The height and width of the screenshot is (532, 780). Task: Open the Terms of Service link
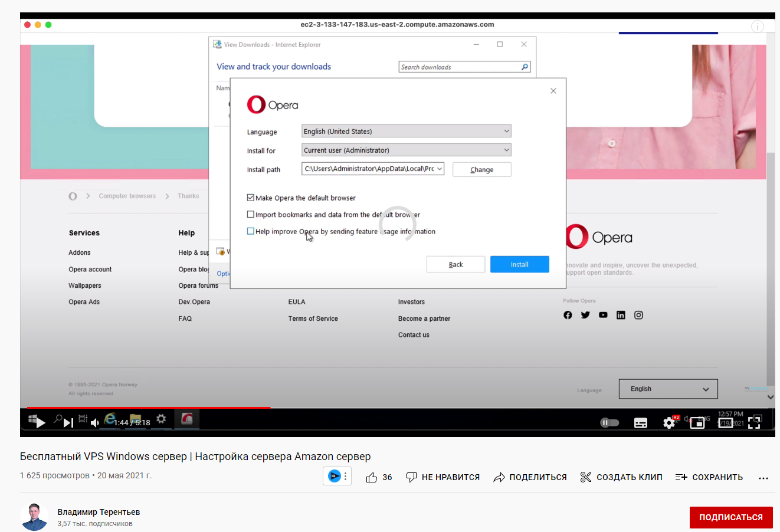(313, 318)
